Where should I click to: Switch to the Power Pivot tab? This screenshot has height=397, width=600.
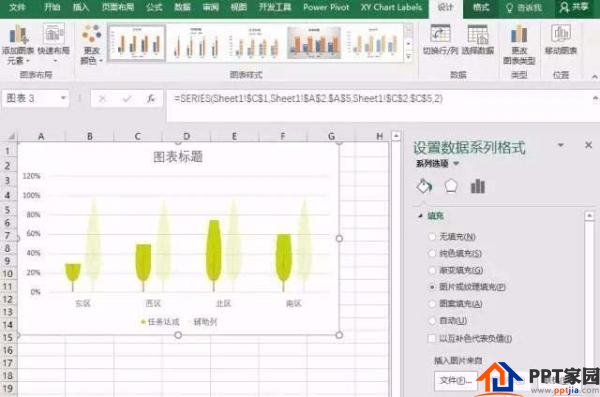(326, 7)
